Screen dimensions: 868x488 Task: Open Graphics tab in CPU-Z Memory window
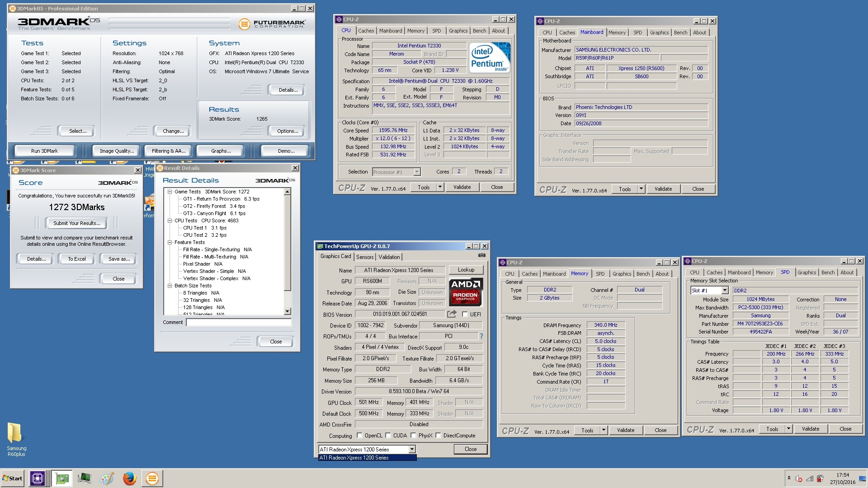tap(622, 274)
